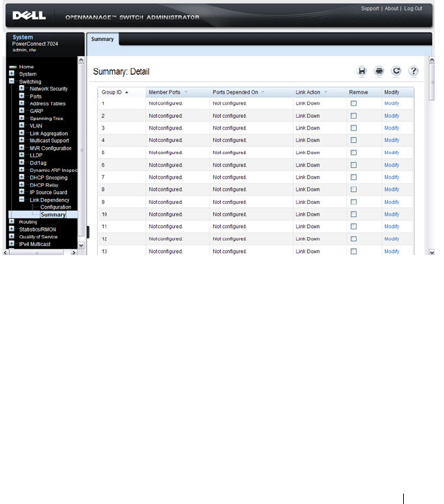Click navigation tree scroll up arrow
Viewport: 444px width, 504px height.
point(81,60)
